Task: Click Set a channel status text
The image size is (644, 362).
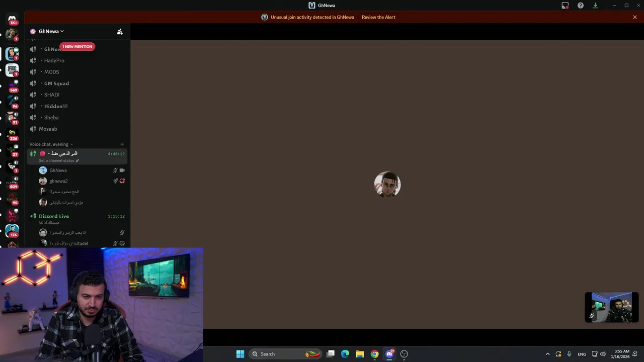Action: click(56, 161)
